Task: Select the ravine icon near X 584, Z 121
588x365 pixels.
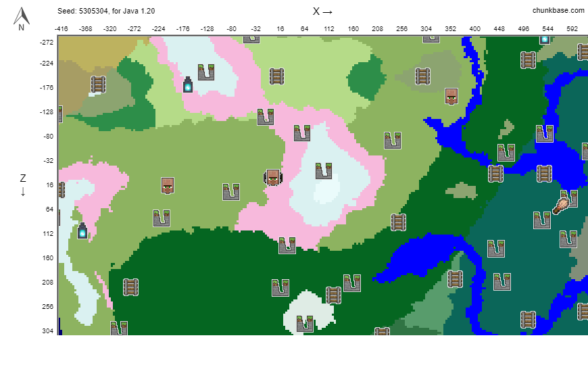Action: (x=568, y=239)
